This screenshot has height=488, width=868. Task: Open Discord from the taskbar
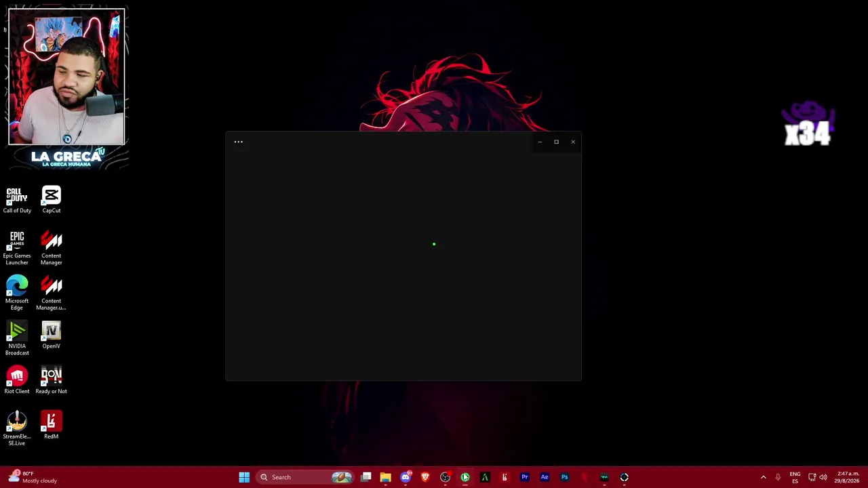point(406,477)
